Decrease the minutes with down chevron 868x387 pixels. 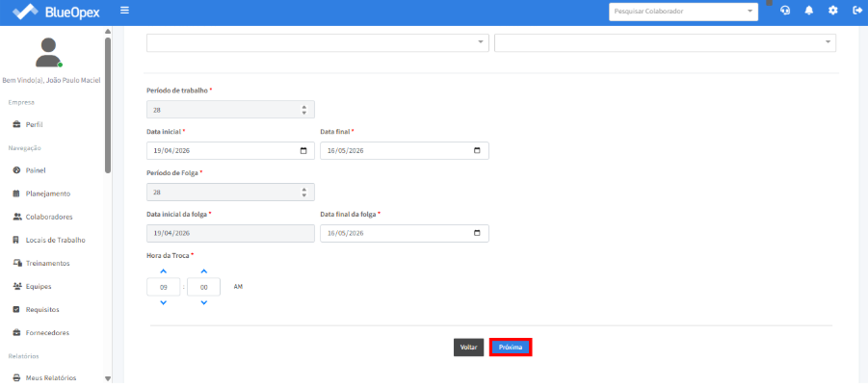click(203, 303)
